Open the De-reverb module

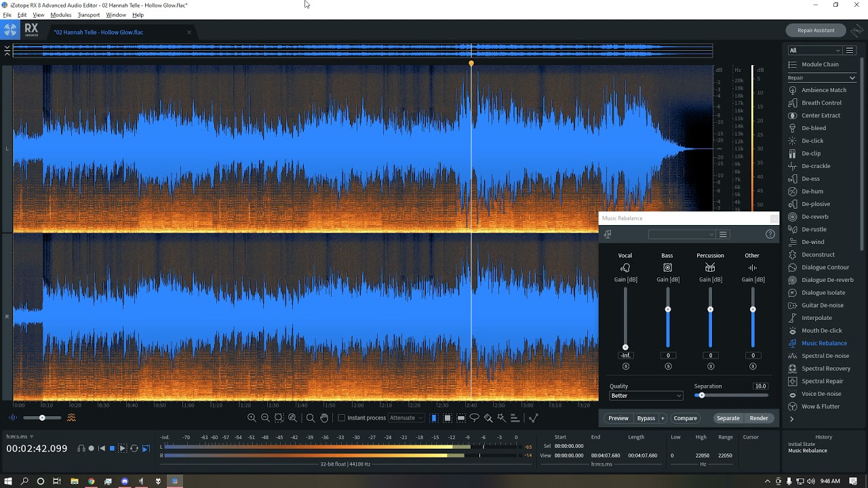(808, 217)
